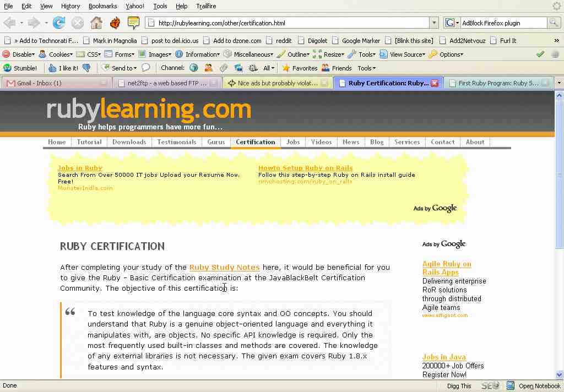Click the Howto Setup Ruby on Rails link
Image resolution: width=564 pixels, height=392 pixels.
coord(305,168)
